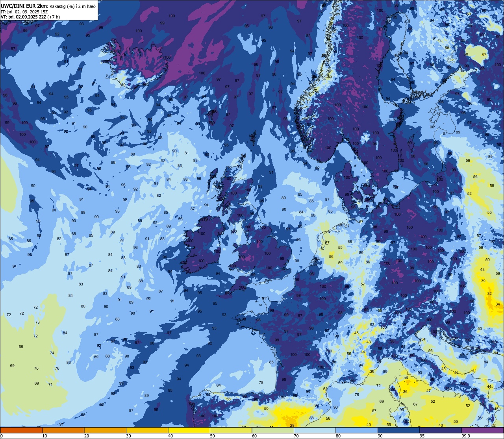
Task: Click the golden 30–40 legend color segment
Action: tap(147, 430)
